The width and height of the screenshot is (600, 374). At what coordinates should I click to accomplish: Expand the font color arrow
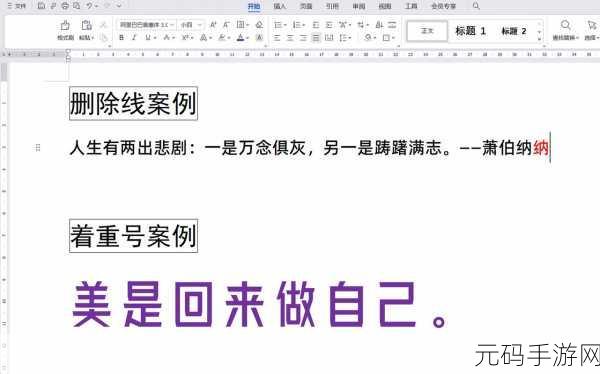[248, 38]
